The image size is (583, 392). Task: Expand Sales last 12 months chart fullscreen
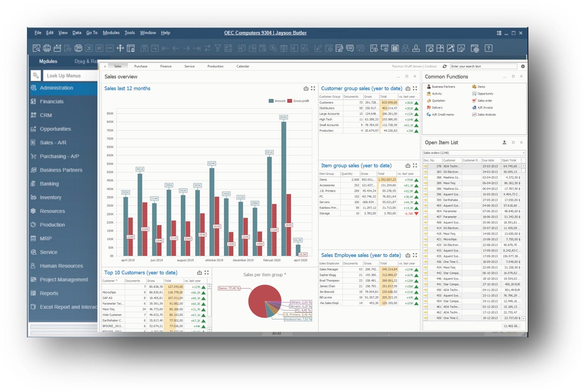click(313, 88)
